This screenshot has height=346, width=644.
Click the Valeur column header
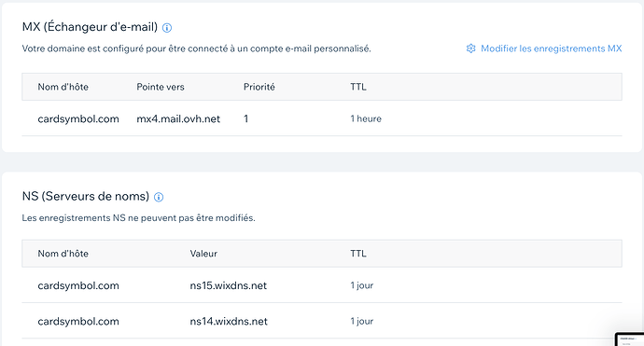point(203,254)
